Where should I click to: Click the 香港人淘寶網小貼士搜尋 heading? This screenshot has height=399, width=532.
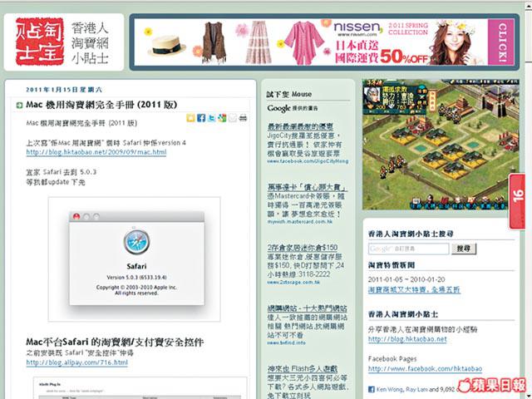click(x=411, y=234)
